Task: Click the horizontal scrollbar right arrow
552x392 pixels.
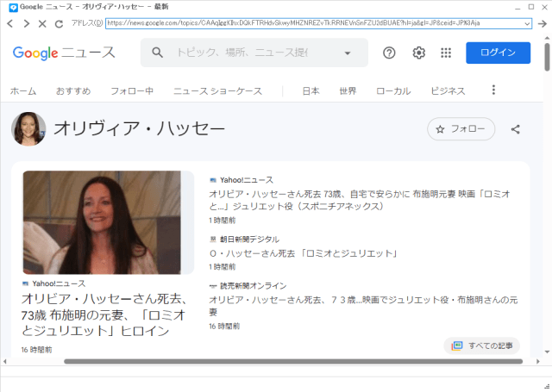Action: tap(537, 361)
